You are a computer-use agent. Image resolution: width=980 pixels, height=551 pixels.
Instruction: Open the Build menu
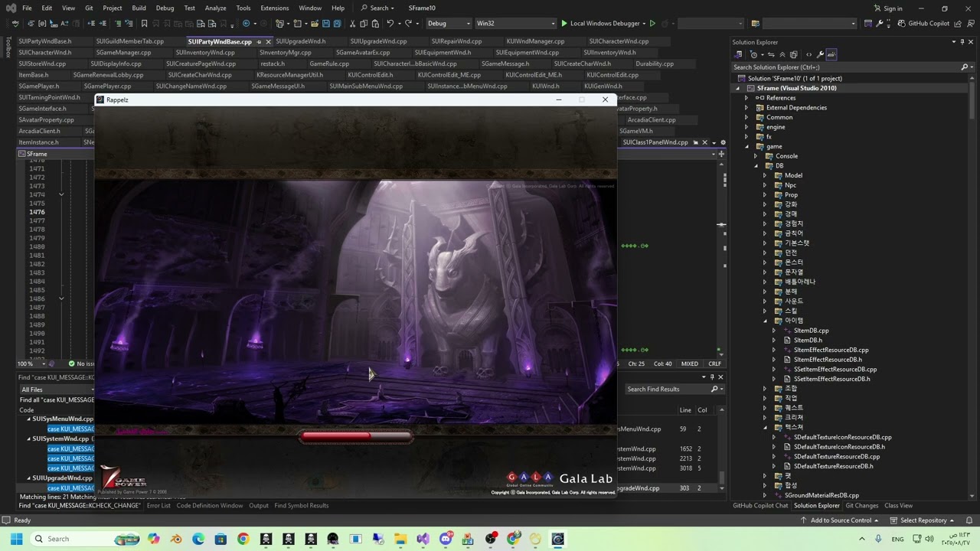[139, 8]
